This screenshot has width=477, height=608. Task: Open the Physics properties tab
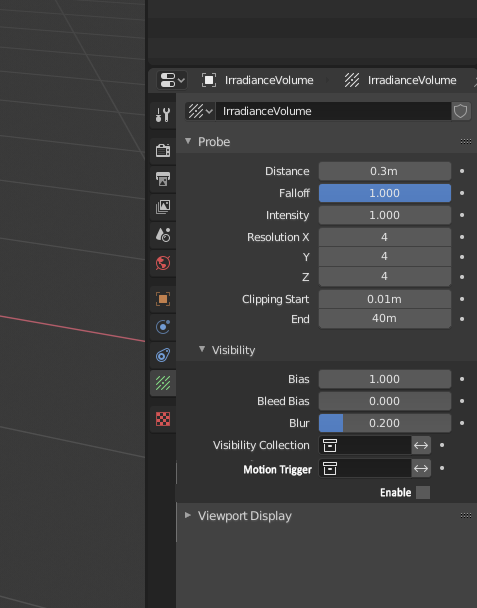(163, 327)
